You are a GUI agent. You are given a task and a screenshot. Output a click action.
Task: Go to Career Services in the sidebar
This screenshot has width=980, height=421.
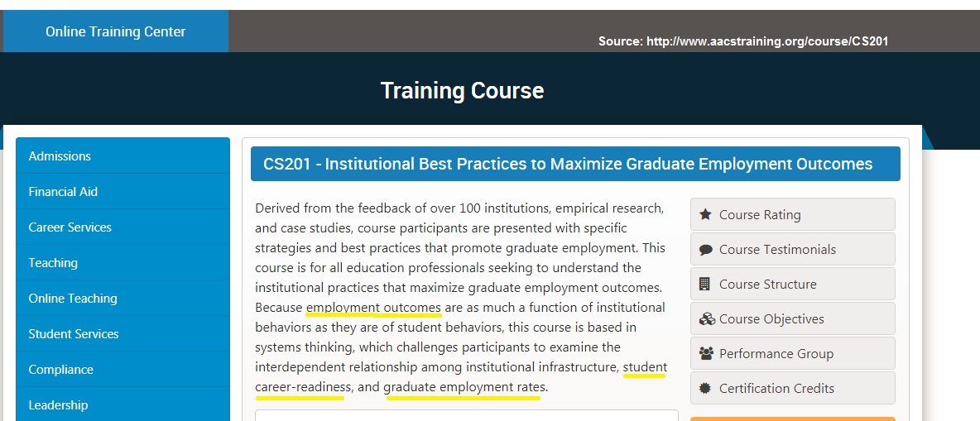(123, 227)
